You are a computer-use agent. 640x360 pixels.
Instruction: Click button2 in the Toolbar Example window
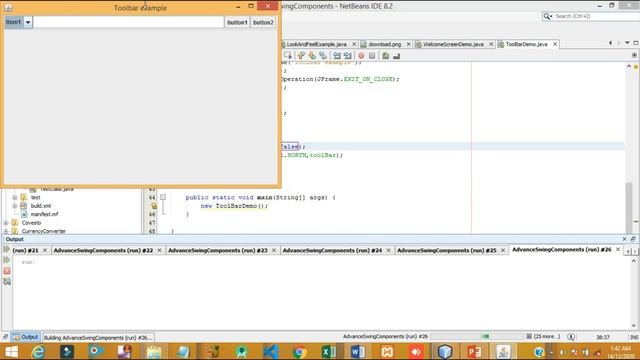point(263,22)
